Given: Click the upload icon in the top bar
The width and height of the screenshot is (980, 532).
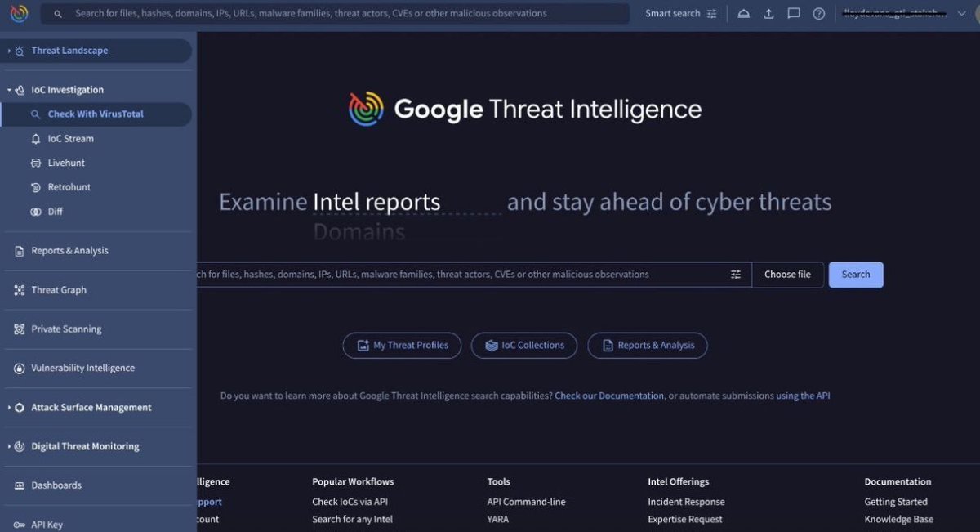Looking at the screenshot, I should pyautogui.click(x=768, y=13).
